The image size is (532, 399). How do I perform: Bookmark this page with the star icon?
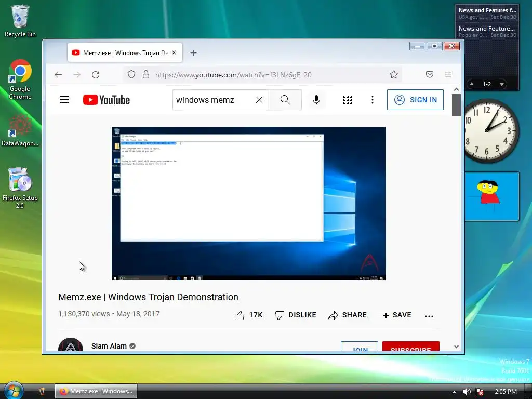click(394, 74)
